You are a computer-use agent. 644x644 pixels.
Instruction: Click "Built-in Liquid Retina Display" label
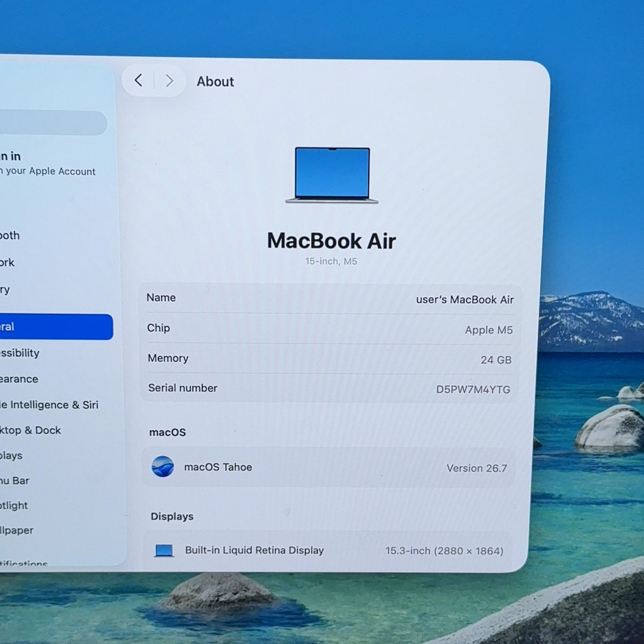coord(254,550)
